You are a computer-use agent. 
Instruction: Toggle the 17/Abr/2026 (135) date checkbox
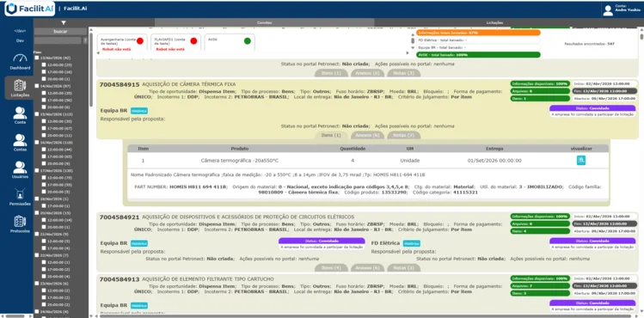37,170
